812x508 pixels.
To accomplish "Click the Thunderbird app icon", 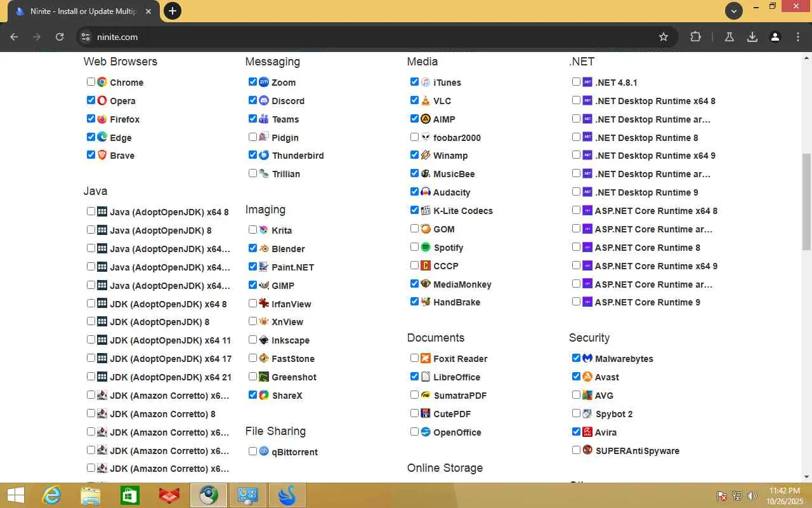I will point(264,155).
